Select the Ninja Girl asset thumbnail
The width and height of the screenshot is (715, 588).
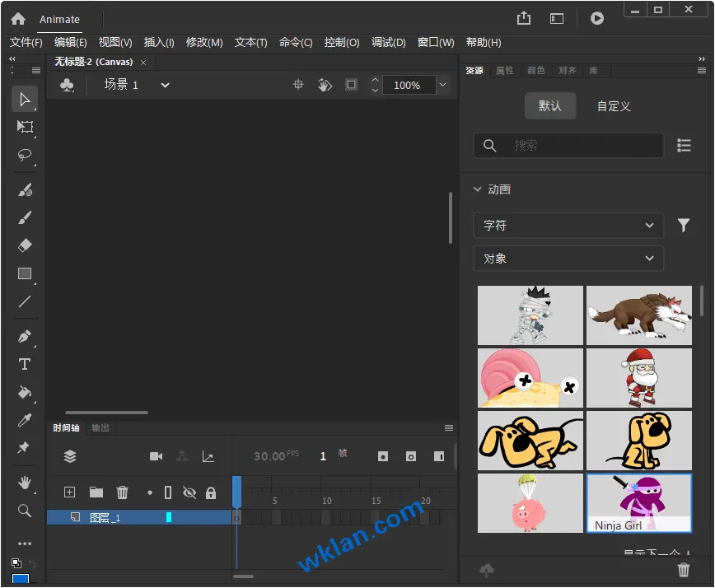click(638, 502)
